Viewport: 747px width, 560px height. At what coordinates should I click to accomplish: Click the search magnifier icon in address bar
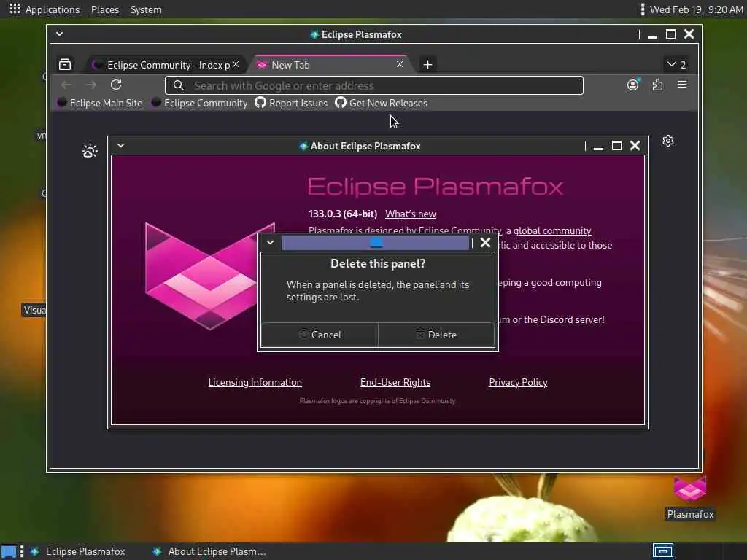178,85
